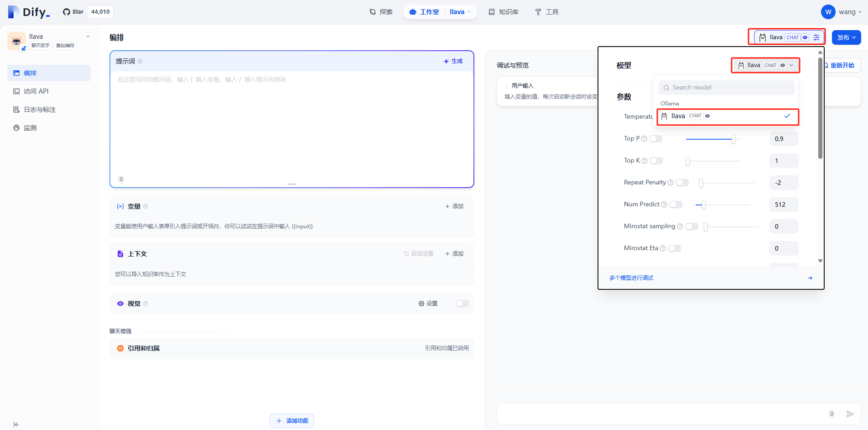Collapse the left sidebar arrow icon
This screenshot has width=868, height=430.
[16, 425]
